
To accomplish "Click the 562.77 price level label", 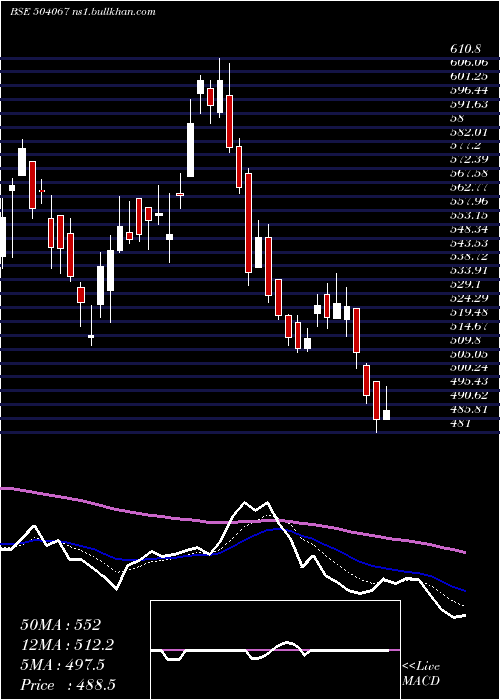I will pos(469,187).
